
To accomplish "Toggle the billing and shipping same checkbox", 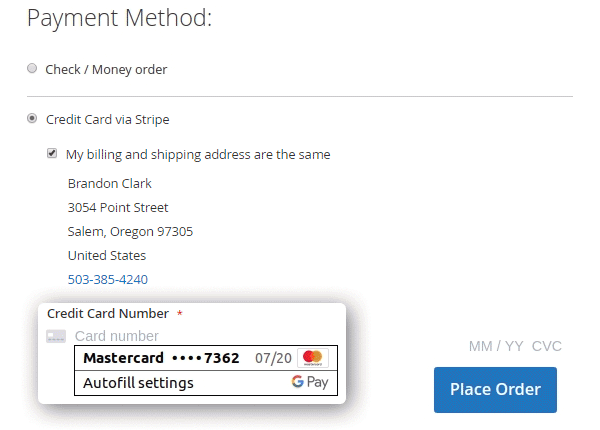I will point(53,154).
